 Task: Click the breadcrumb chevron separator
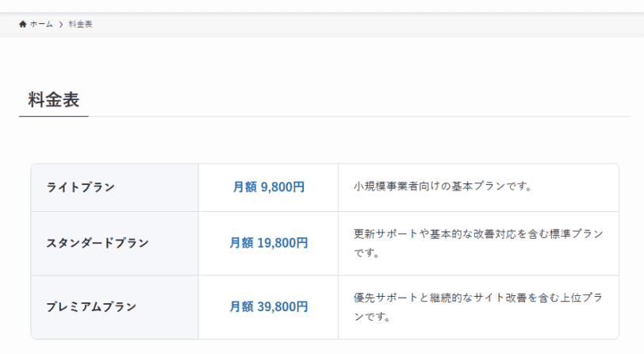(x=61, y=25)
